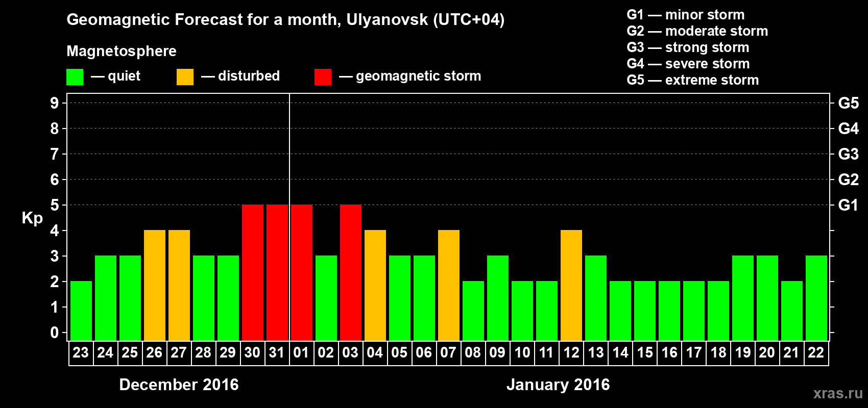Click the green quiet legend swatch

[x=75, y=77]
